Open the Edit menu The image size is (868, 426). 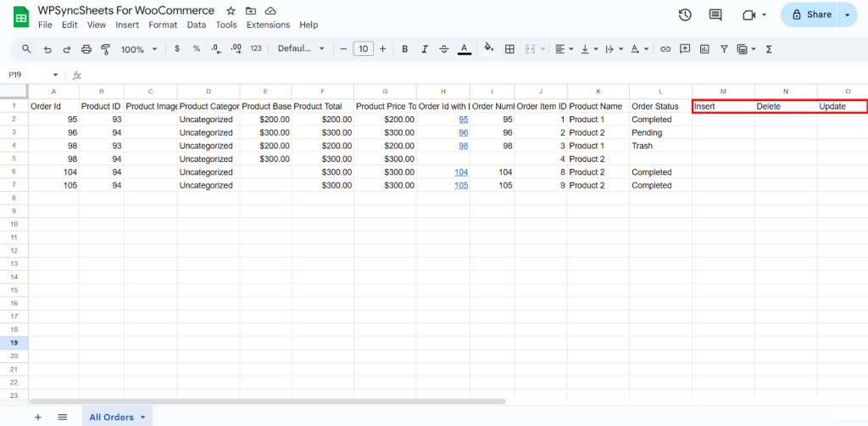70,25
